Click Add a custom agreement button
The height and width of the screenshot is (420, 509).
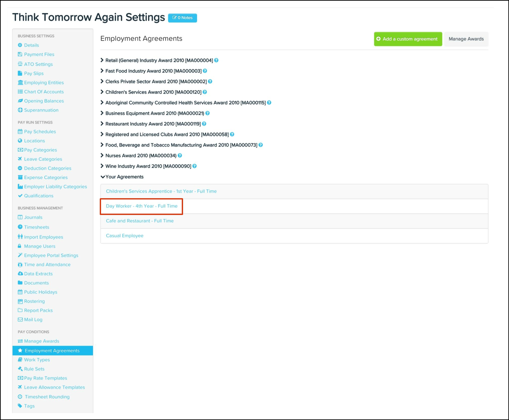408,39
